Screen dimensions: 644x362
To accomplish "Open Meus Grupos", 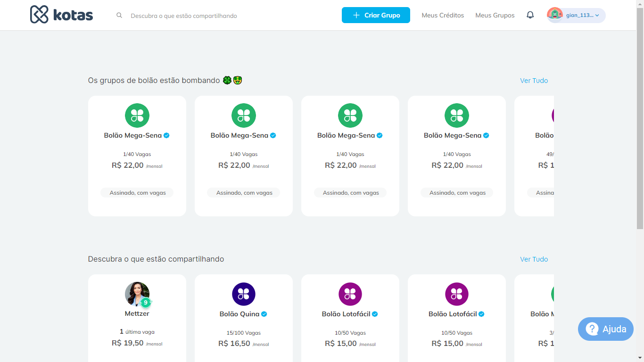I will point(495,15).
